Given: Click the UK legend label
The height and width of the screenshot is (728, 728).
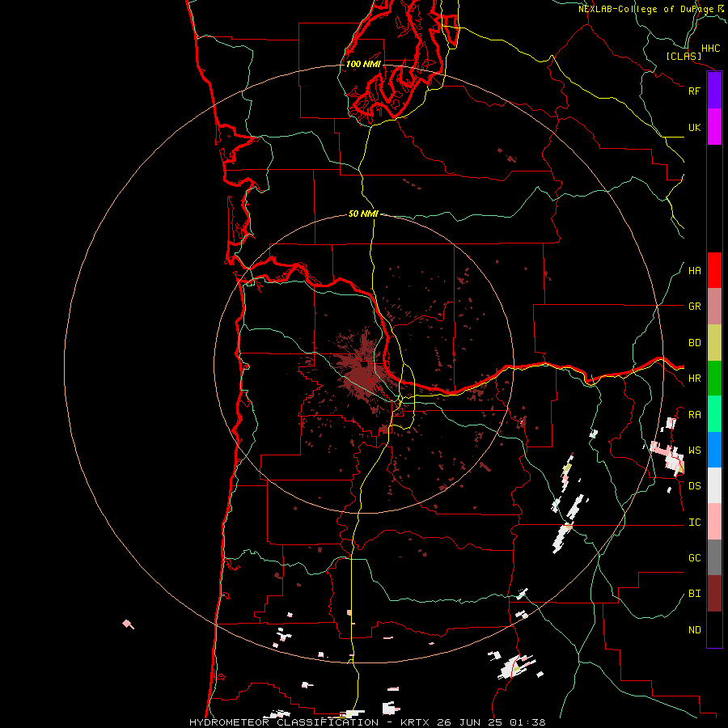Looking at the screenshot, I should [694, 127].
